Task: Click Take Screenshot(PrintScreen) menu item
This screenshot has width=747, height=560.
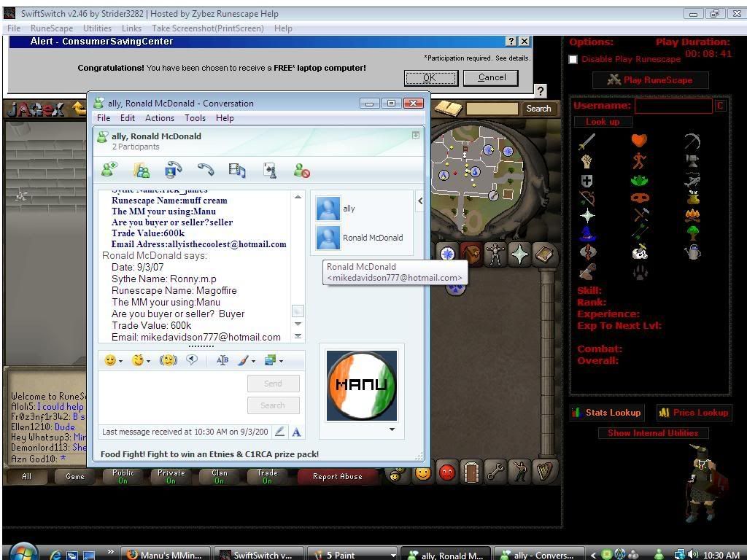Action: click(208, 28)
